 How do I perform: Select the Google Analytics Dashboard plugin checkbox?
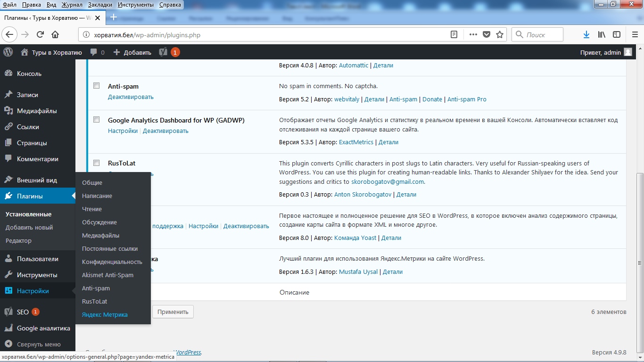coord(97,120)
